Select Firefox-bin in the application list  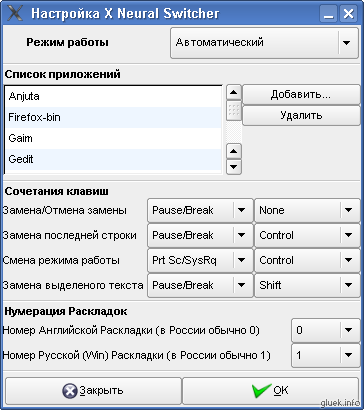click(113, 117)
